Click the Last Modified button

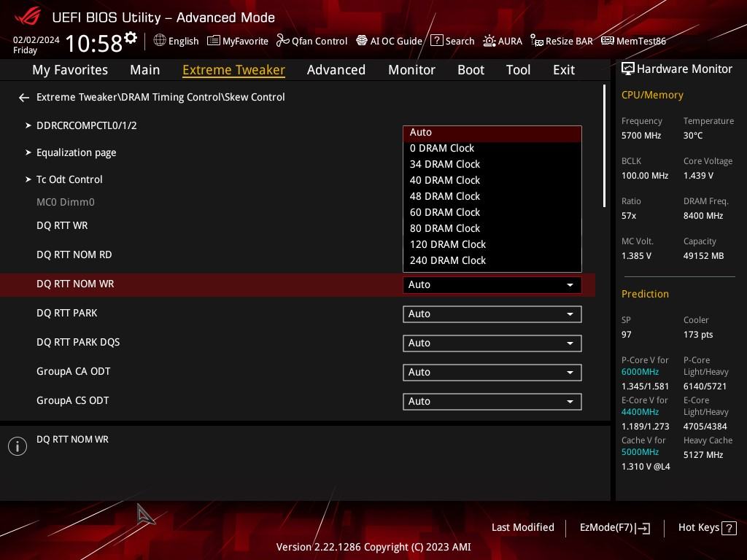pyautogui.click(x=522, y=528)
